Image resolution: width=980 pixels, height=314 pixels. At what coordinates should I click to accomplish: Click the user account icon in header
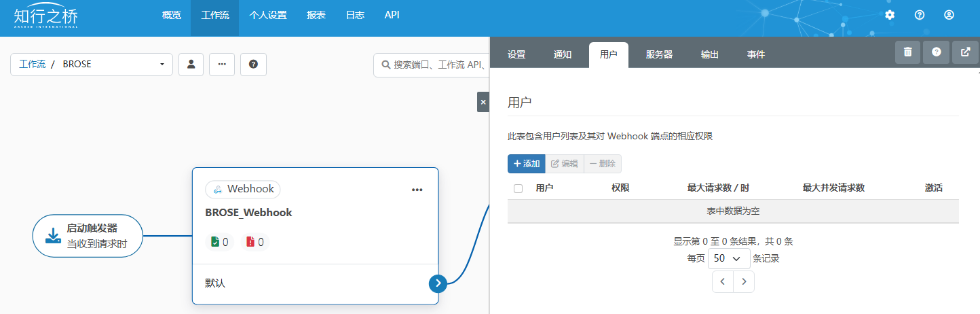(x=949, y=15)
